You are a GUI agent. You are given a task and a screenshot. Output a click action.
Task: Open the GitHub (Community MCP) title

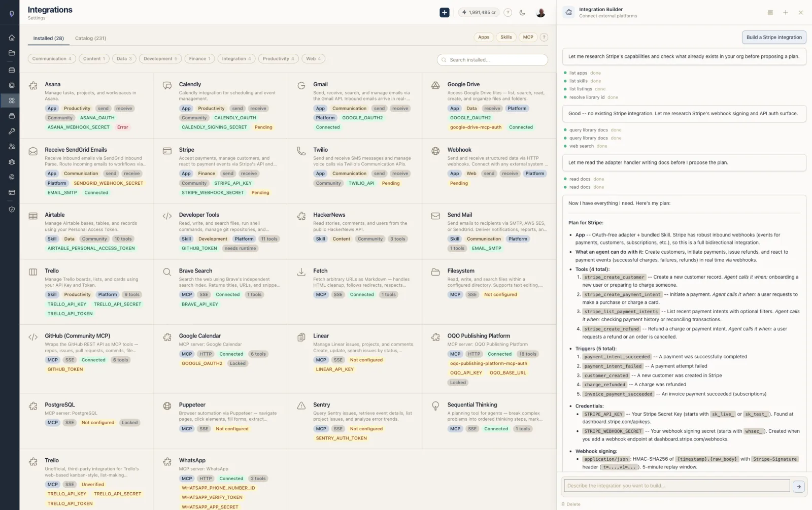pyautogui.click(x=77, y=336)
